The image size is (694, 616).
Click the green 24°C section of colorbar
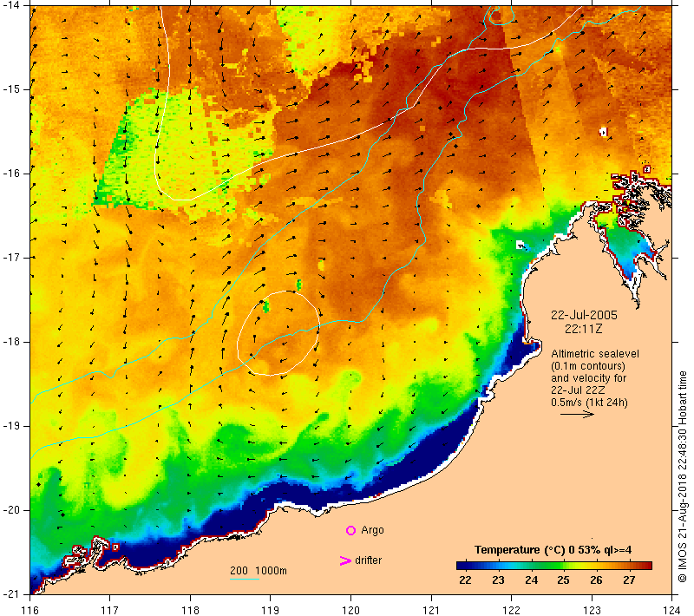531,565
